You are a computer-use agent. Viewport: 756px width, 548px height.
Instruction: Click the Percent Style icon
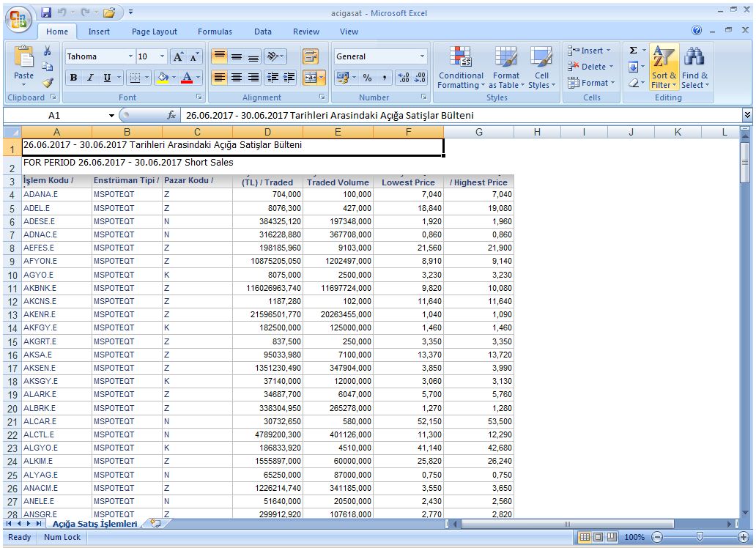(x=367, y=78)
